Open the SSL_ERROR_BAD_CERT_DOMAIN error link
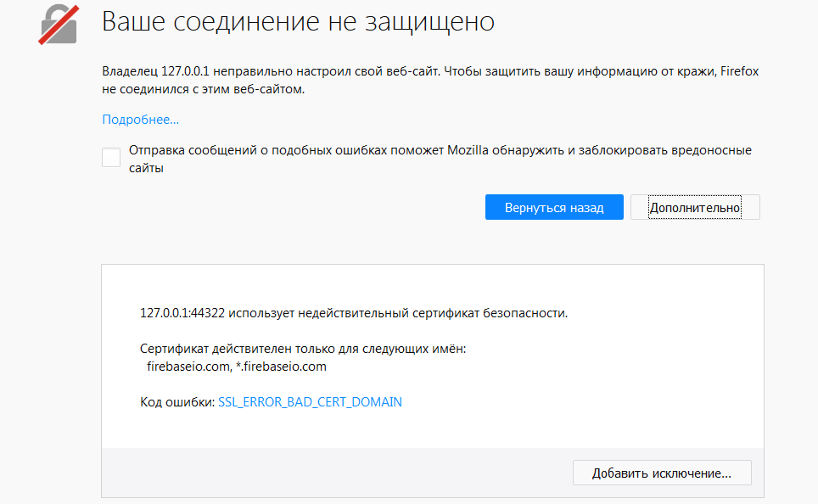 311,402
